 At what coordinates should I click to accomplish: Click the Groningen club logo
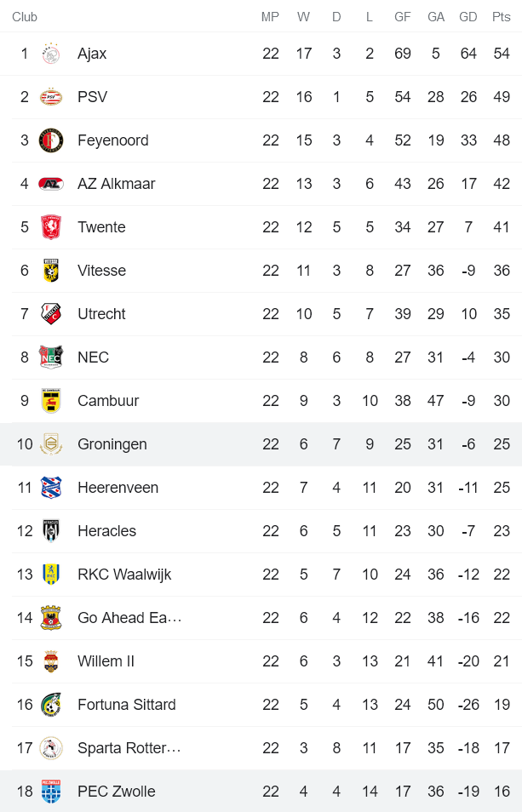51,444
